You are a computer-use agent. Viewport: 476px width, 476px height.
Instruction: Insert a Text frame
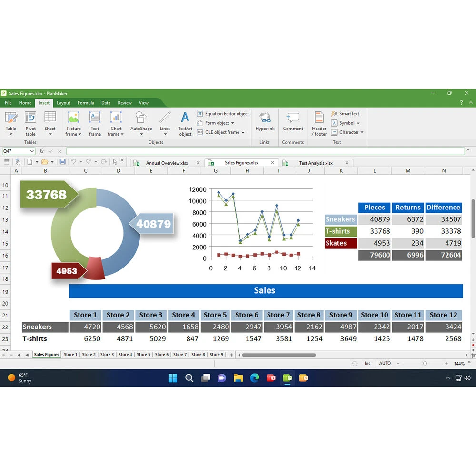[x=95, y=123]
